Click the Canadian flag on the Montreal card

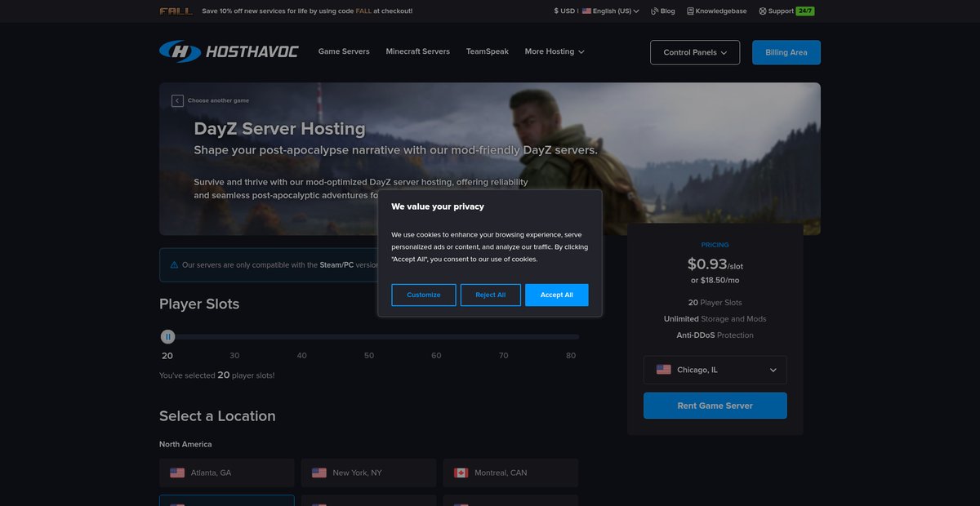[461, 473]
